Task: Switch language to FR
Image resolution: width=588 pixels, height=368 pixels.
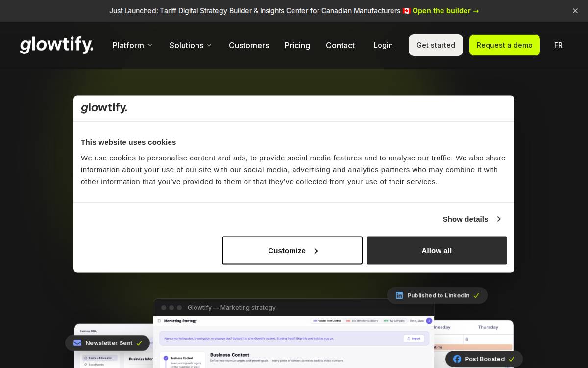Action: pos(558,45)
